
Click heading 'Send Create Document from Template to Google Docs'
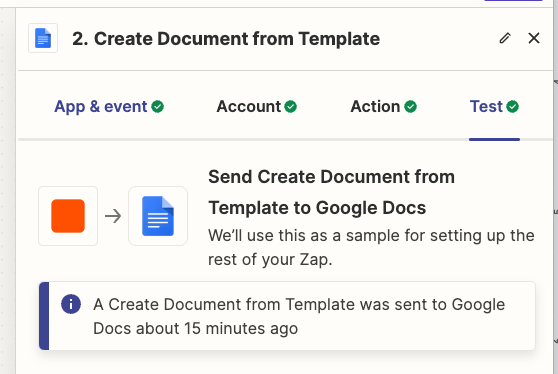pyautogui.click(x=331, y=192)
